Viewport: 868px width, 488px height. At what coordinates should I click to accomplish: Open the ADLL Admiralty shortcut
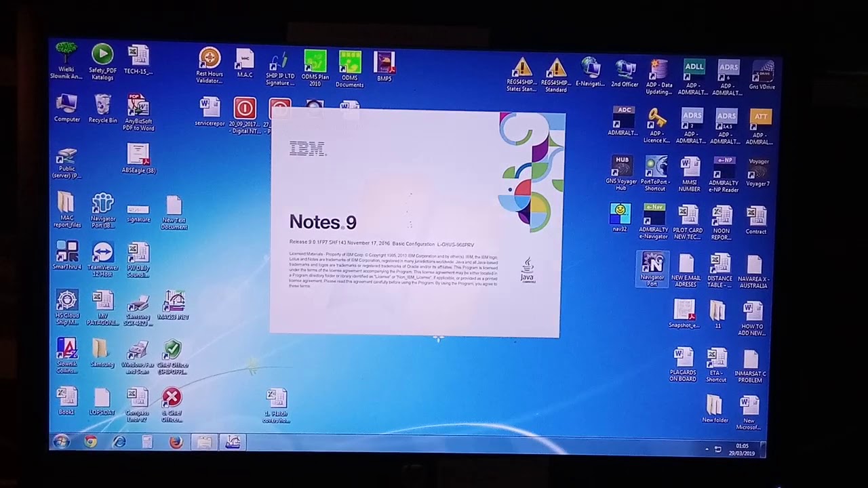(x=694, y=77)
